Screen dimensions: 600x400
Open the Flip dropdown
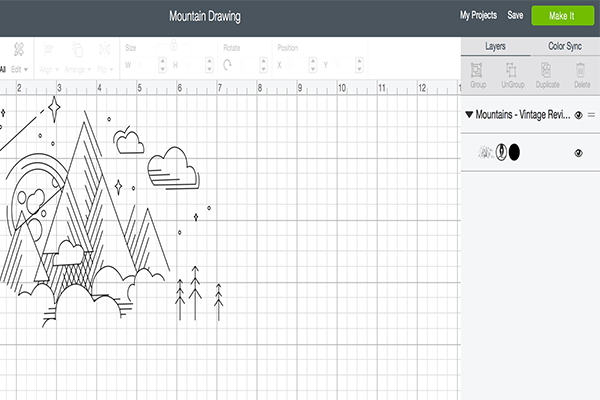[x=105, y=70]
